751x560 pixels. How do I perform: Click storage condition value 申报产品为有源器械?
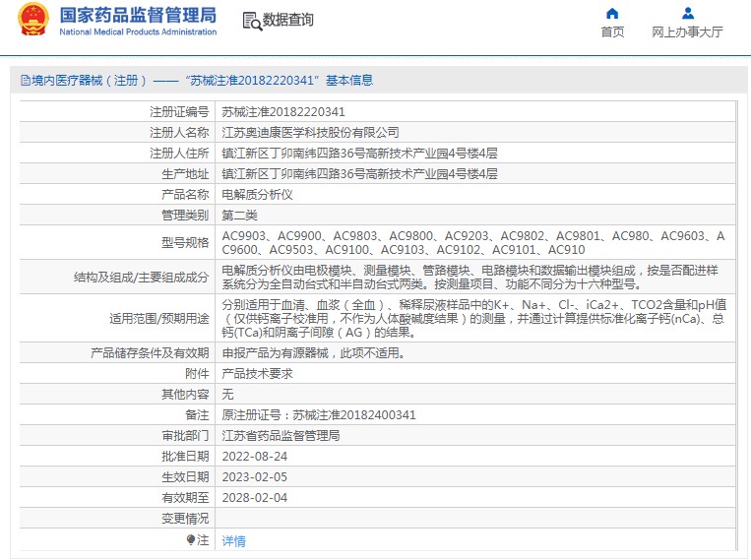[314, 353]
